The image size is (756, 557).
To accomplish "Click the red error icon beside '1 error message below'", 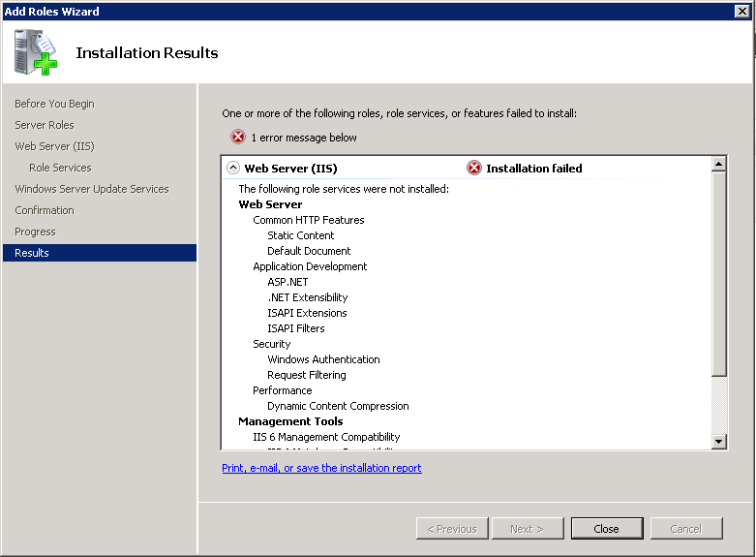I will point(238,138).
